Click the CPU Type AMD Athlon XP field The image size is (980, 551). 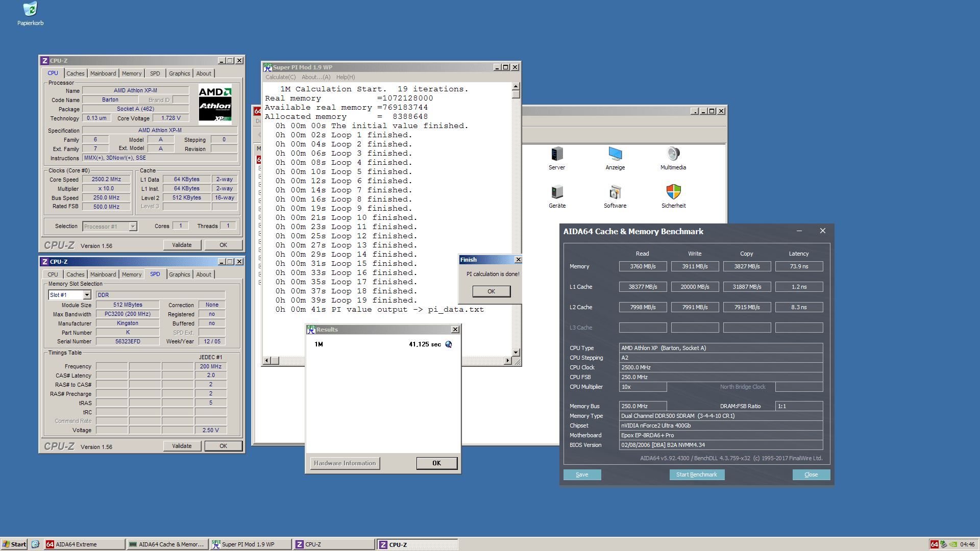coord(721,348)
